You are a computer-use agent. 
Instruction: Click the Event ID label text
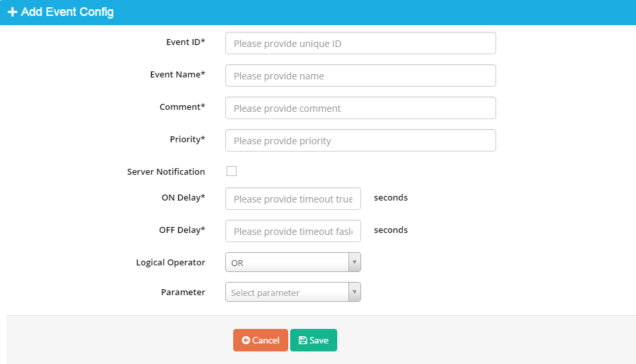point(185,42)
